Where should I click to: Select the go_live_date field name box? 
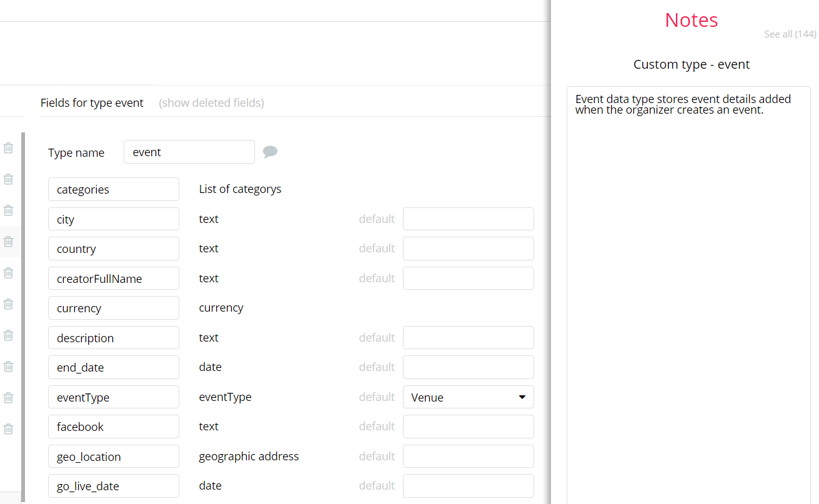pyautogui.click(x=114, y=486)
